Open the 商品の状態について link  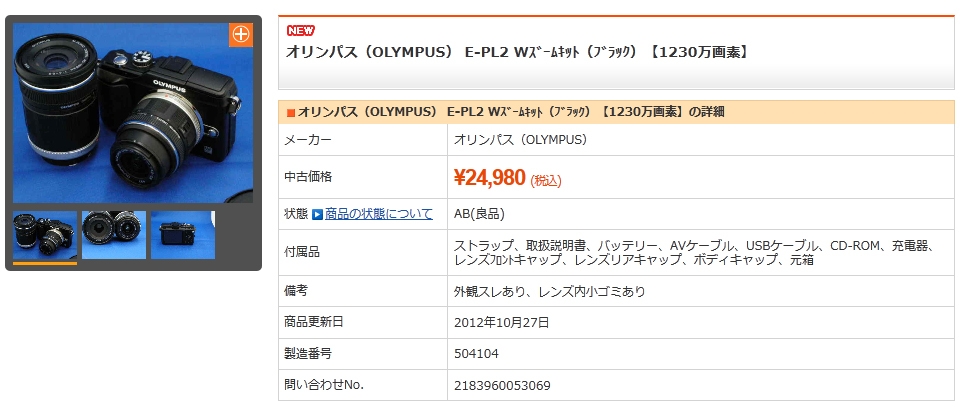378,214
